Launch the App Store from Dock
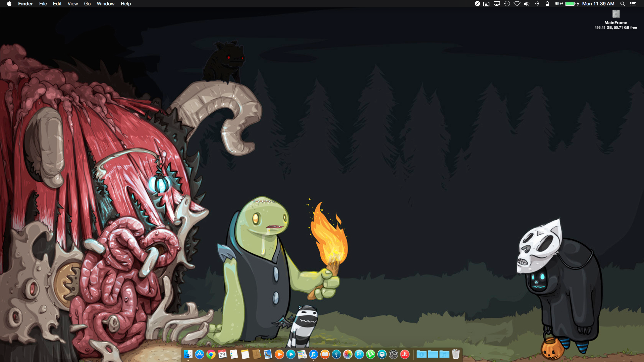Viewport: 644px width, 362px height. click(200, 354)
